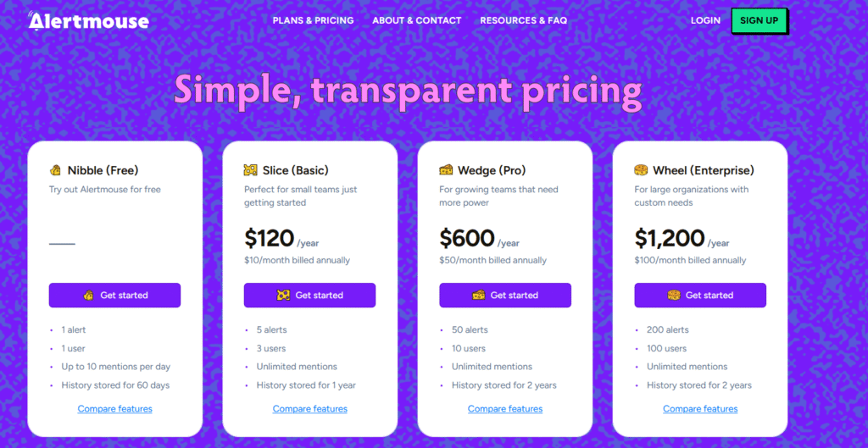Click the cheese icon beside Nibble (Free)
This screenshot has width=868, height=448.
[56, 170]
